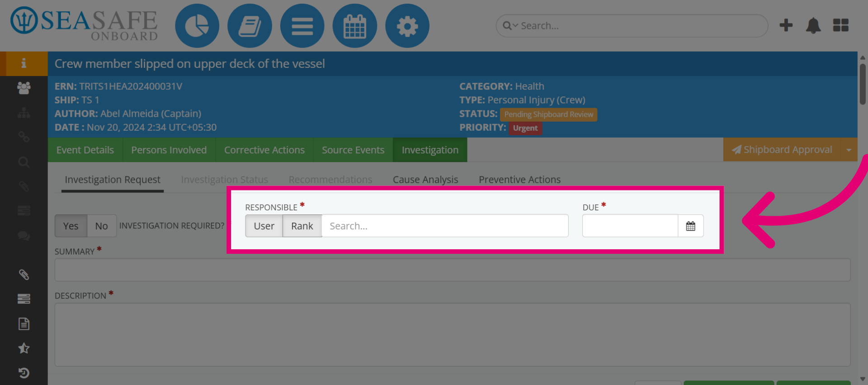Viewport: 868px width, 385px height.
Task: Open the settings gear icon
Action: point(407,26)
